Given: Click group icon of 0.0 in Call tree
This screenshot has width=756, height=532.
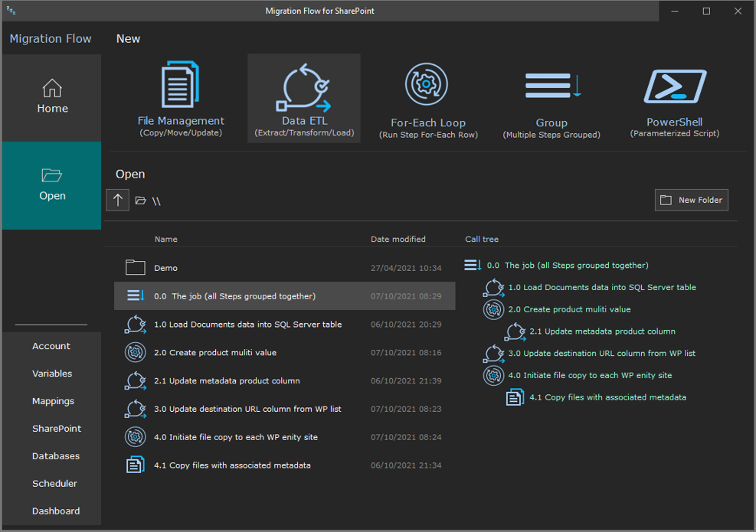Looking at the screenshot, I should pyautogui.click(x=473, y=265).
